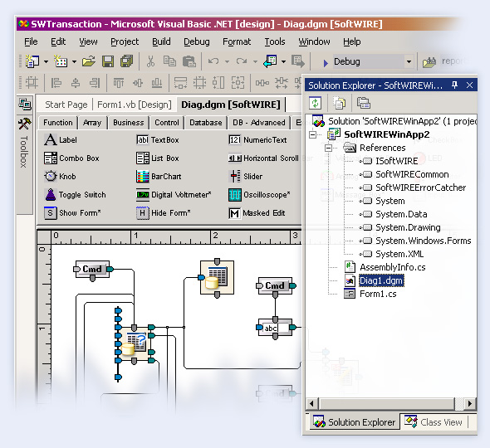Viewport: 490px width, 448px height.
Task: Click the horizontal scrollbar right arrow
Action: tap(470, 404)
